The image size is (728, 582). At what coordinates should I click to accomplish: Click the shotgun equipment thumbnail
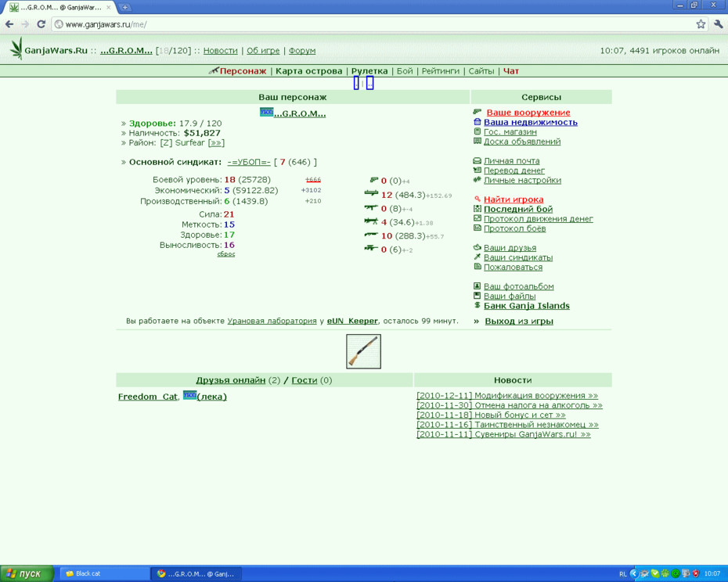[363, 351]
